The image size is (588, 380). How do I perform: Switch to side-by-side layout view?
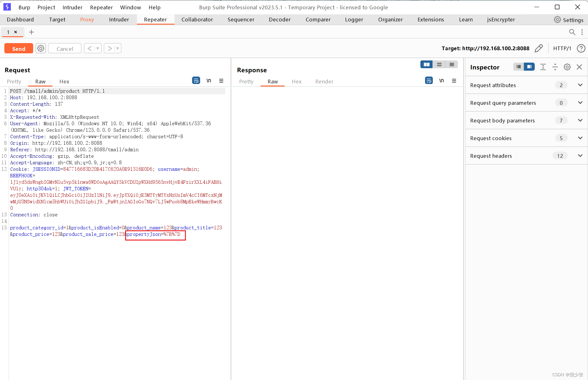427,64
